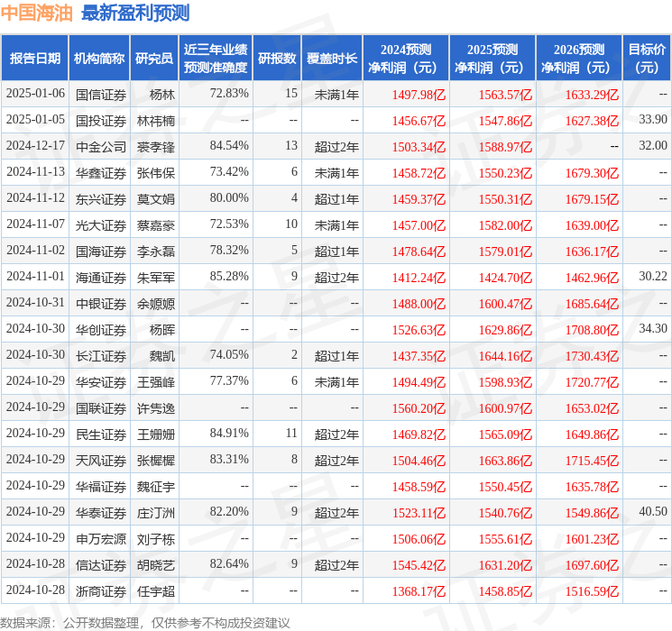672x631 pixels.
Task: Select the 中金公司 institution cell
Action: (x=101, y=147)
